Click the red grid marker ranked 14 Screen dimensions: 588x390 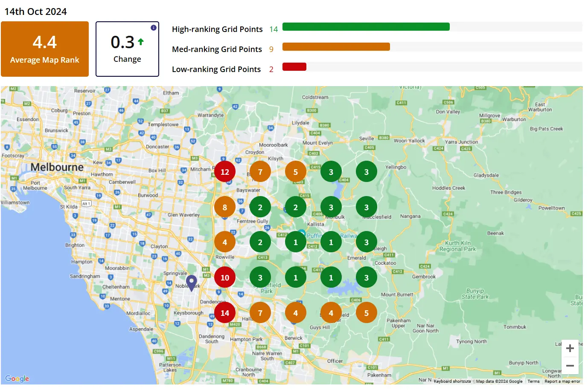pyautogui.click(x=225, y=313)
